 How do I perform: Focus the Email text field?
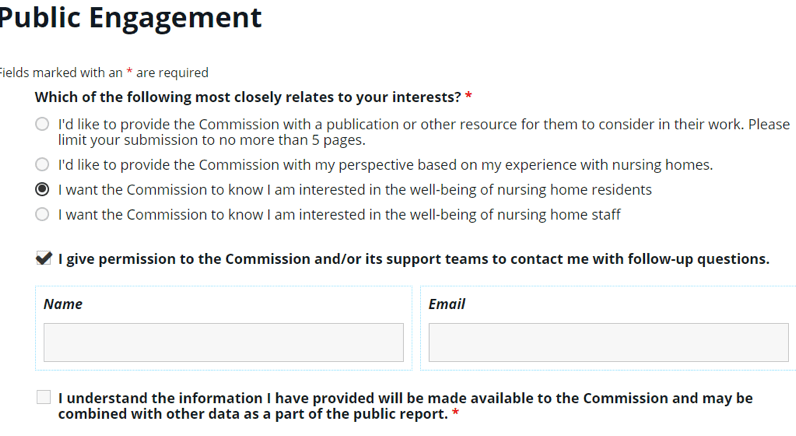pyautogui.click(x=608, y=342)
